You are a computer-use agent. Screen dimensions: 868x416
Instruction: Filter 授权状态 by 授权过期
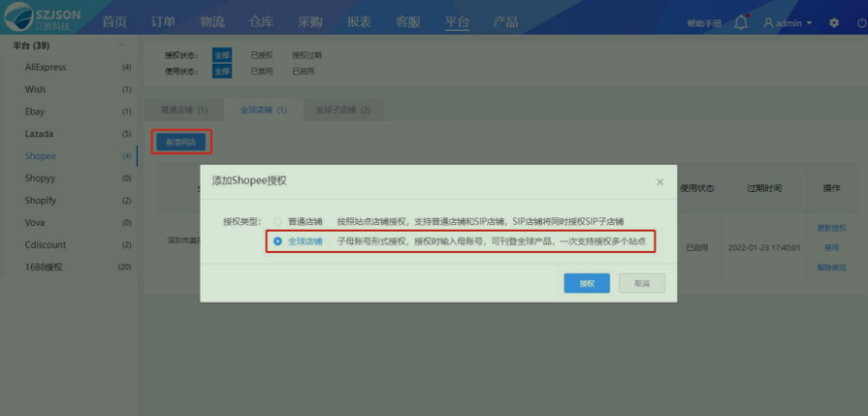click(x=307, y=55)
